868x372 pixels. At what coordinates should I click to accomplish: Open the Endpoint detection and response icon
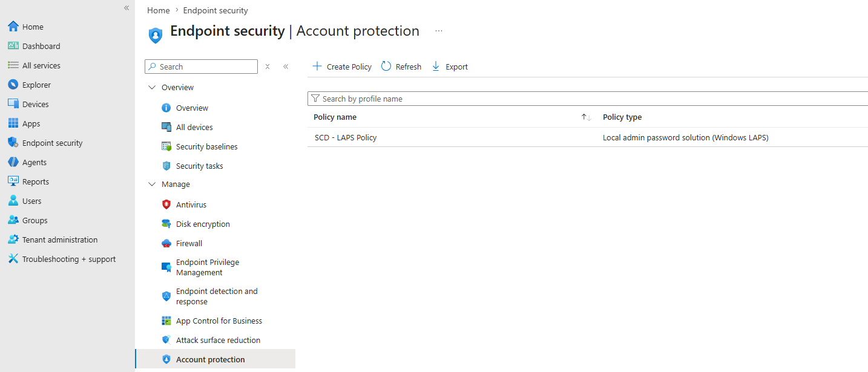pyautogui.click(x=166, y=296)
